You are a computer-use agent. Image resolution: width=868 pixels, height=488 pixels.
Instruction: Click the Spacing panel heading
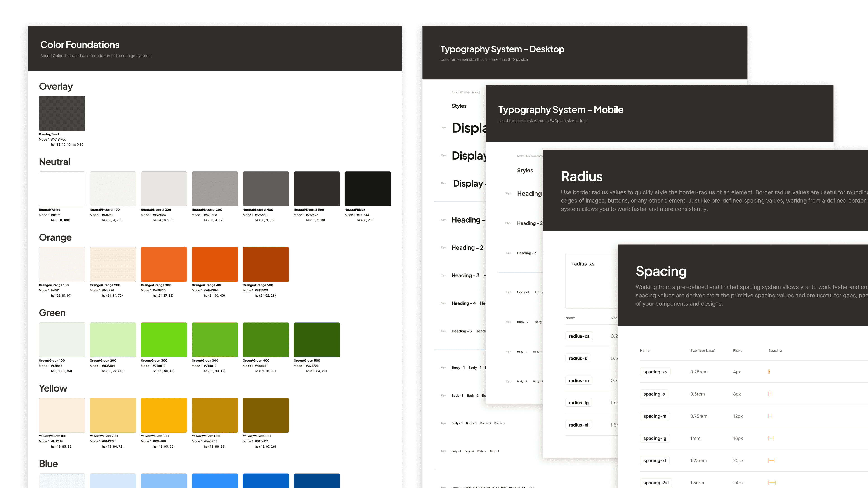pyautogui.click(x=661, y=271)
